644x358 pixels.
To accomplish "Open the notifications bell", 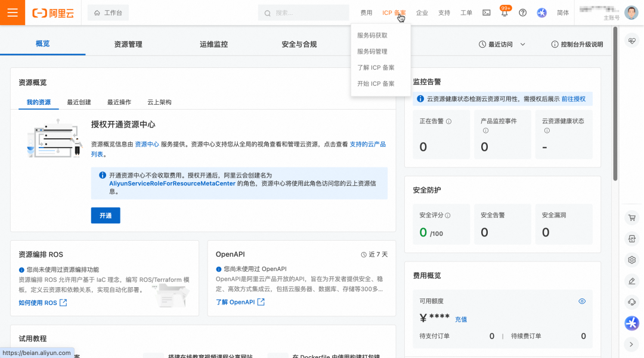I will click(x=504, y=13).
